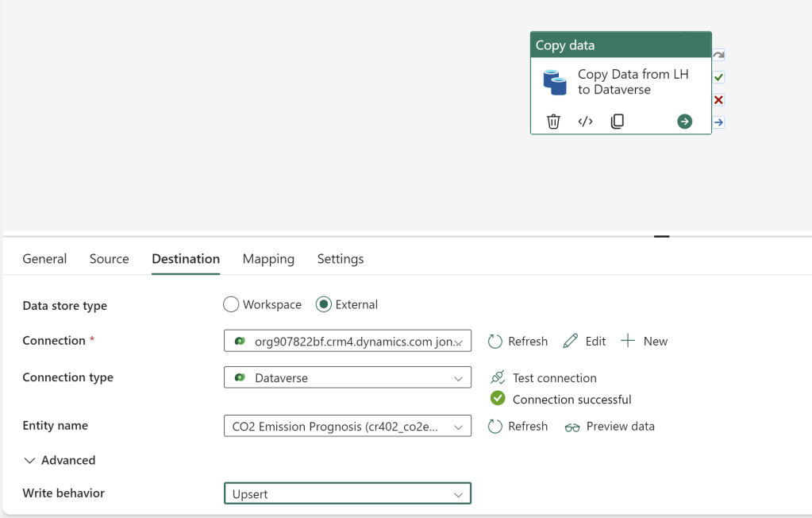Open the Connection type Dataverse dropdown

point(348,378)
